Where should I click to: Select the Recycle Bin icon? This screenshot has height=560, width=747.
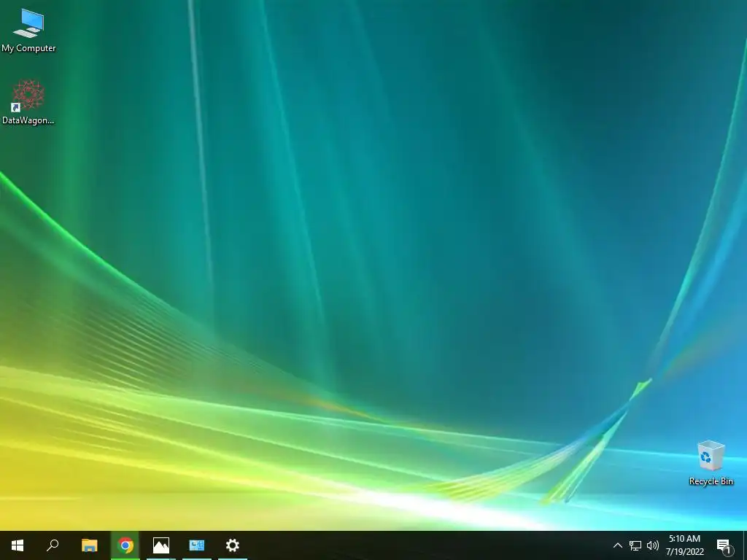coord(711,463)
